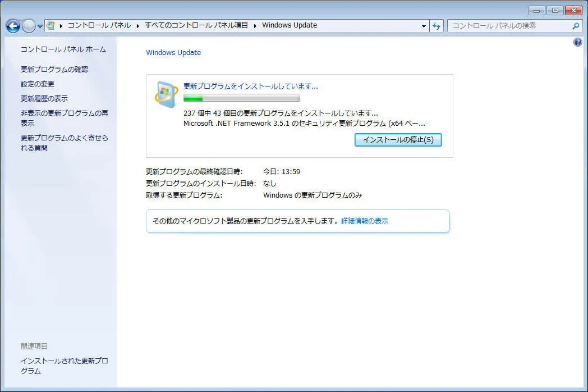Click 更新プログラムをインストールしています... heading

pos(250,86)
